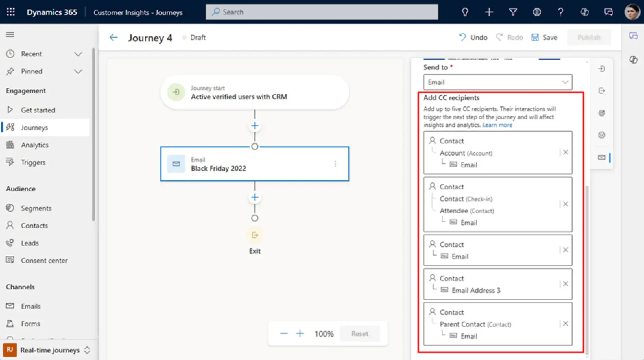
Task: Remove the Parent Contact CC recipient
Action: [x=565, y=324]
